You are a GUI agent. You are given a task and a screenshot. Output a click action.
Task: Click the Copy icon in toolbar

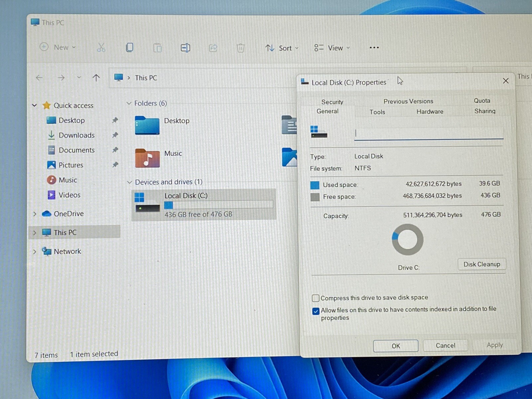coord(129,48)
